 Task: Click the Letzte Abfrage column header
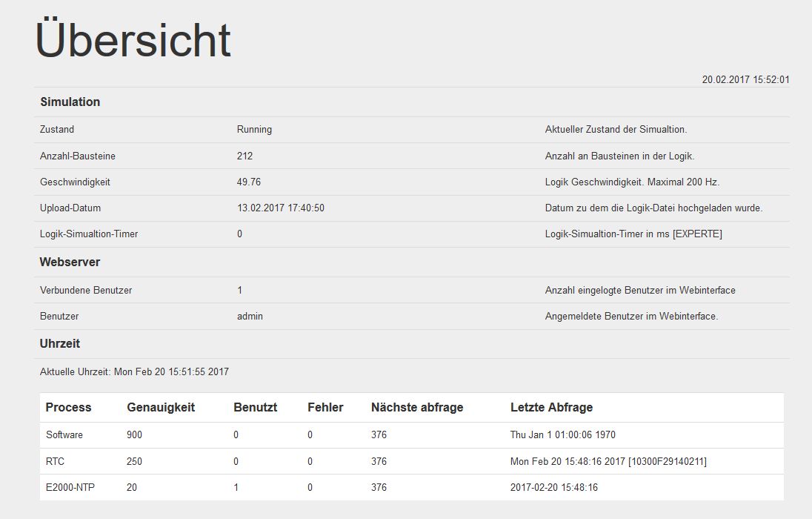(x=551, y=408)
